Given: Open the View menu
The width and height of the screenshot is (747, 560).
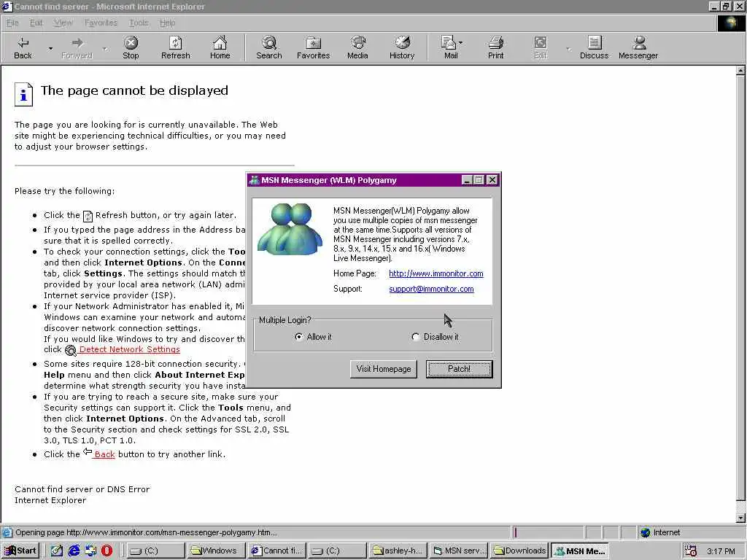Looking at the screenshot, I should click(63, 23).
